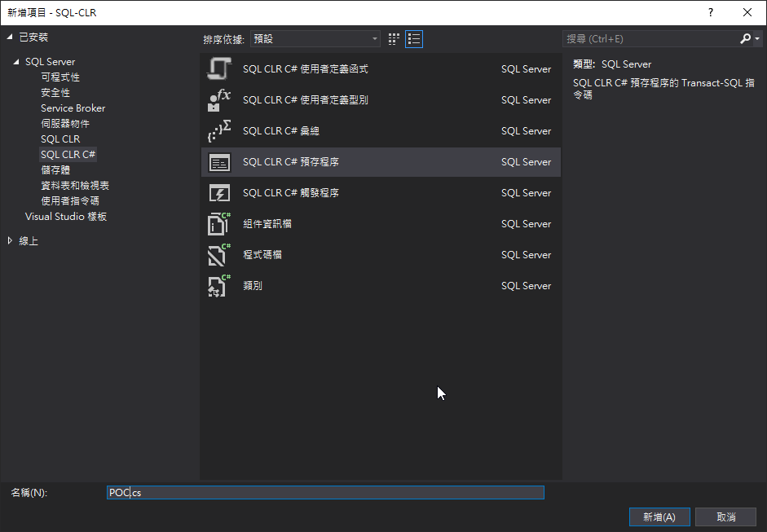Switch to small icons view
The height and width of the screenshot is (532, 767).
tap(395, 38)
